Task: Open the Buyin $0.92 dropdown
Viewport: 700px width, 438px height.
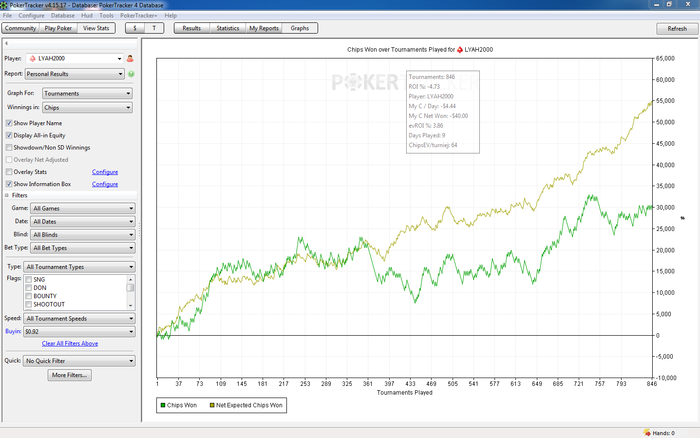Action: [79, 331]
